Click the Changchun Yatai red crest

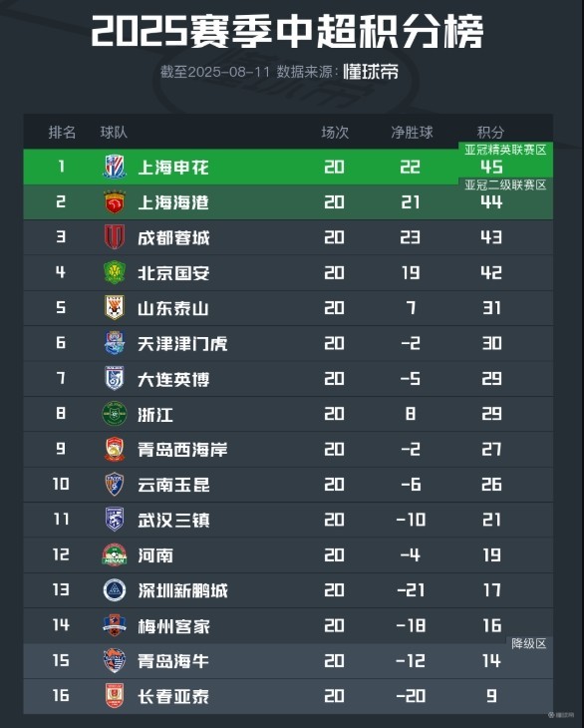[x=115, y=696]
